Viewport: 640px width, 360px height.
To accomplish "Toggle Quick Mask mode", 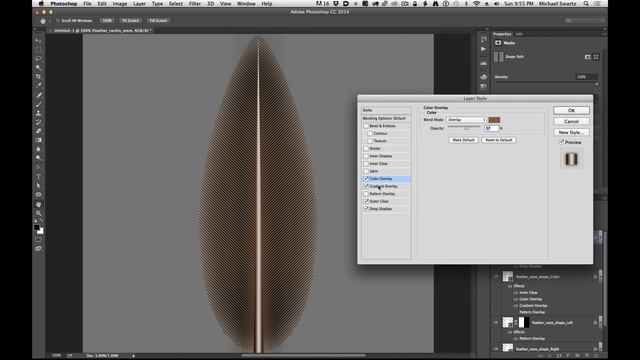I will pos(38,240).
